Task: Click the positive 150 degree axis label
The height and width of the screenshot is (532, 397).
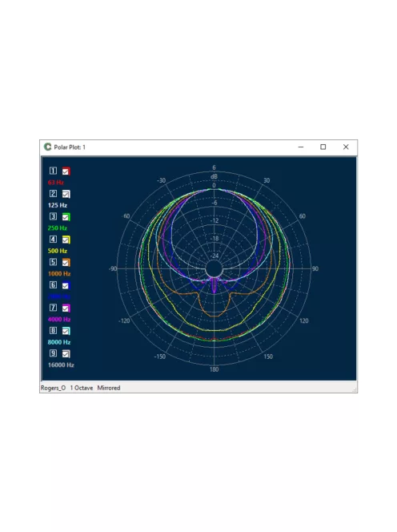Action: coord(268,357)
